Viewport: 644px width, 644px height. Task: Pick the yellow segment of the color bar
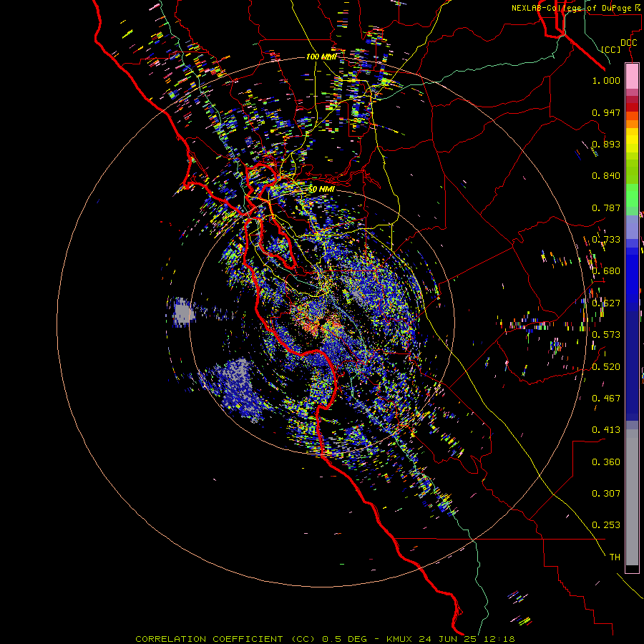point(632,140)
